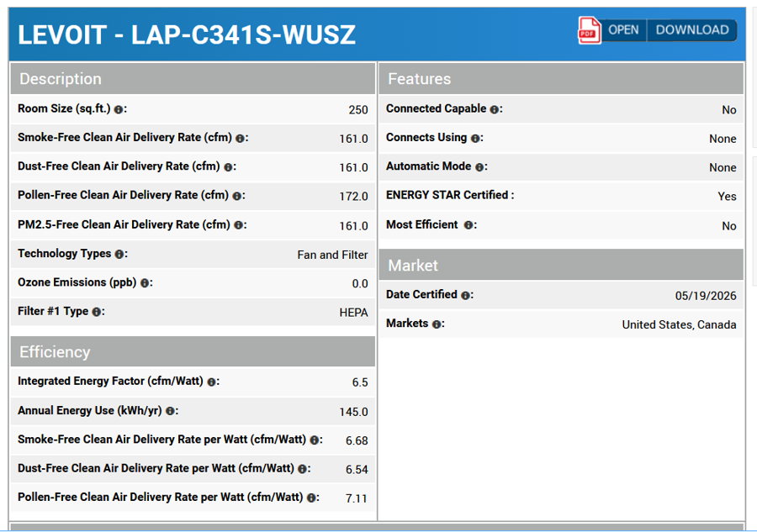Image resolution: width=757 pixels, height=532 pixels.
Task: Download the PDF with DOWNLOAD button
Action: pos(692,30)
